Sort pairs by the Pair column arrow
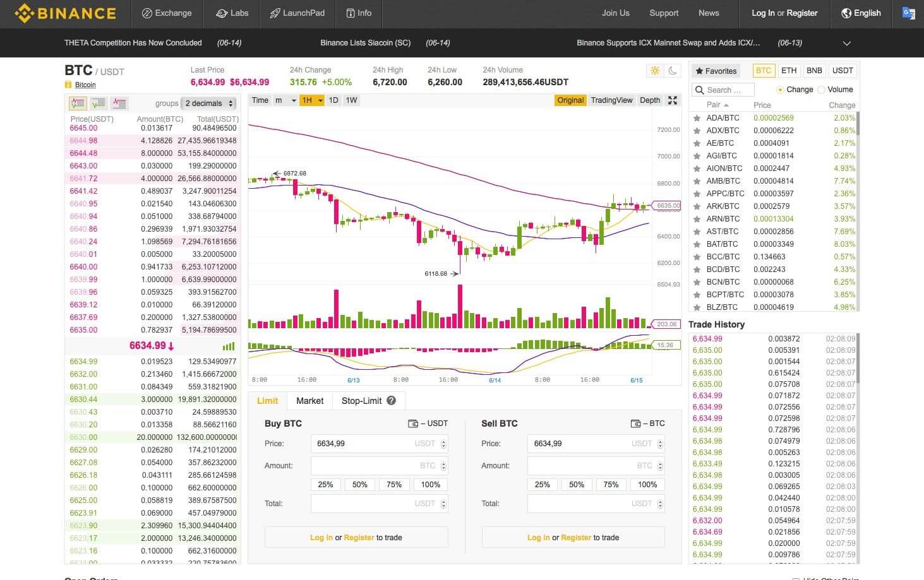The height and width of the screenshot is (580, 924). click(x=726, y=105)
